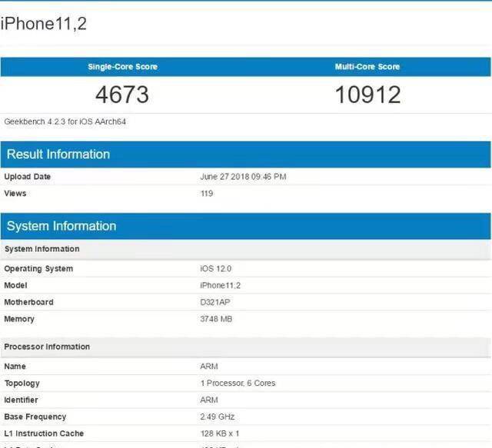Click the iPhone11,2 page title
The image size is (492, 448).
44,24
